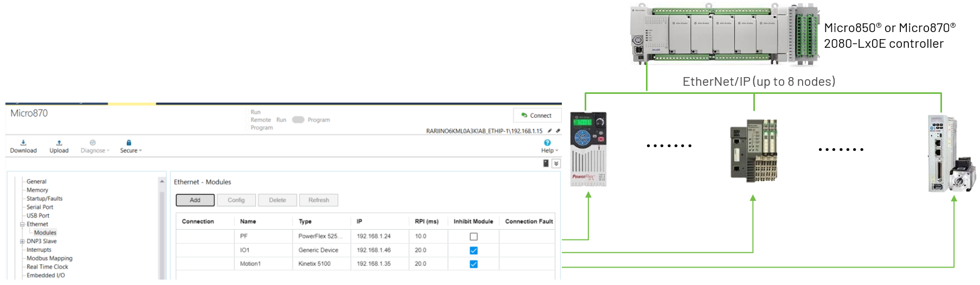The height and width of the screenshot is (285, 980).
Task: Click the Download icon in the toolbar
Action: coord(23,143)
